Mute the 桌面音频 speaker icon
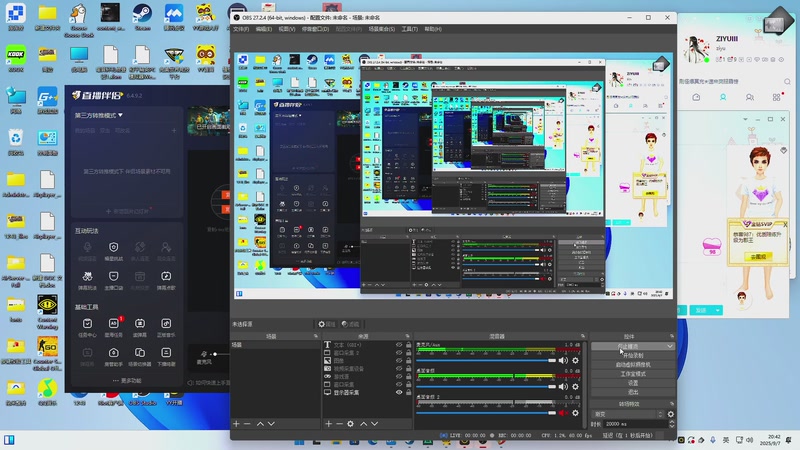 563,386
